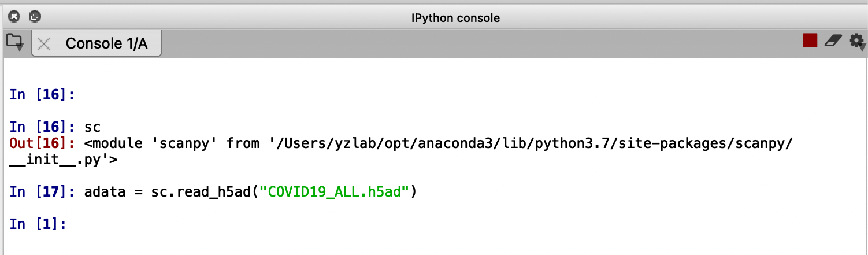Click the "adata" variable name

105,191
